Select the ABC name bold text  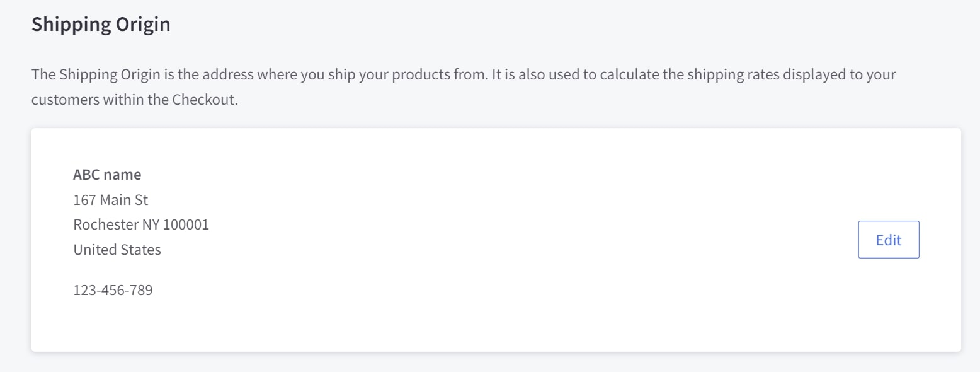tap(107, 175)
